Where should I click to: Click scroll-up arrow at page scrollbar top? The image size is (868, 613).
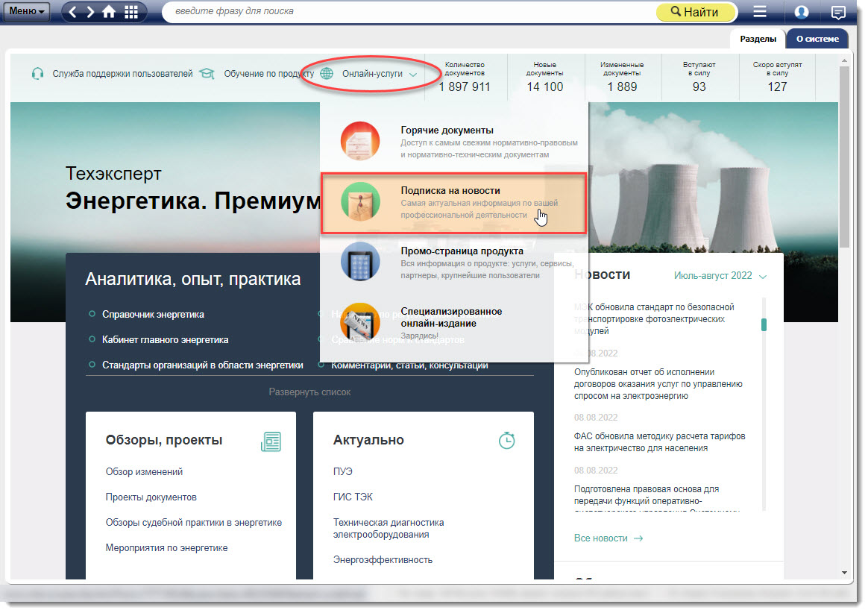843,60
